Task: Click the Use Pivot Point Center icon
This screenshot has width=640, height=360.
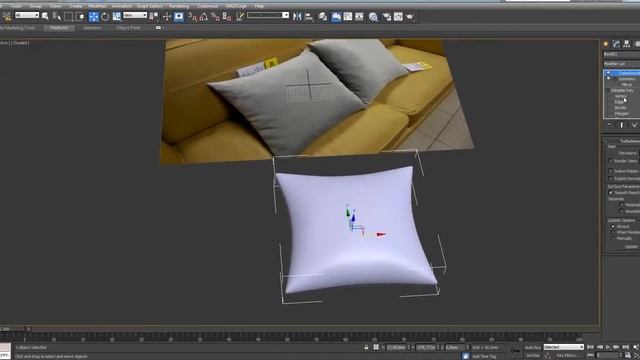Action: click(154, 16)
